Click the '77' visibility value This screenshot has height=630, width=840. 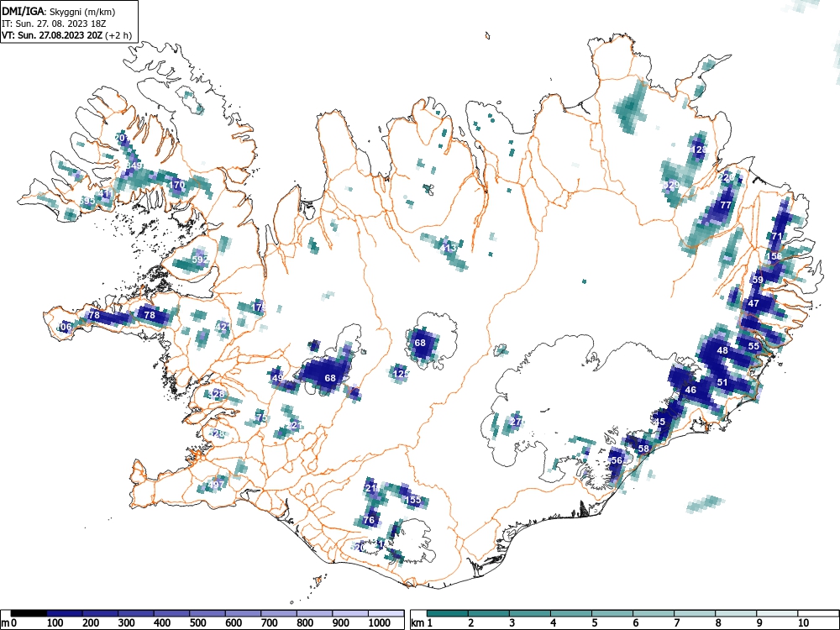click(x=726, y=205)
